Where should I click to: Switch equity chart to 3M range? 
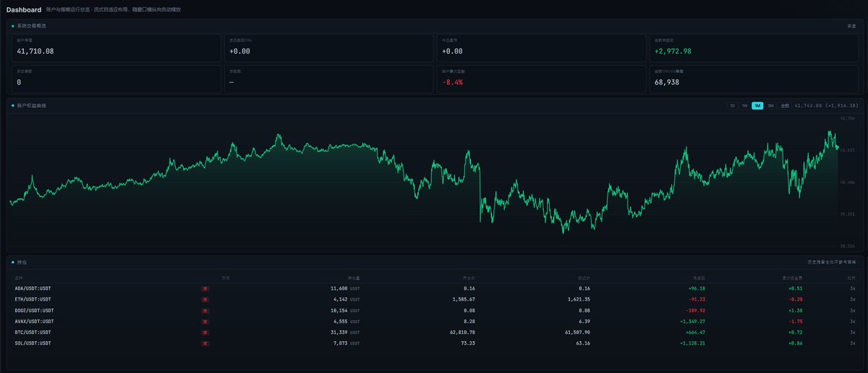(x=770, y=106)
